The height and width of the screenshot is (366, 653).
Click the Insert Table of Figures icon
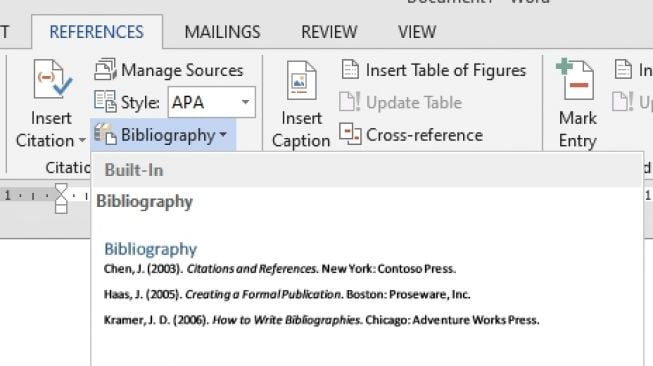coord(350,70)
